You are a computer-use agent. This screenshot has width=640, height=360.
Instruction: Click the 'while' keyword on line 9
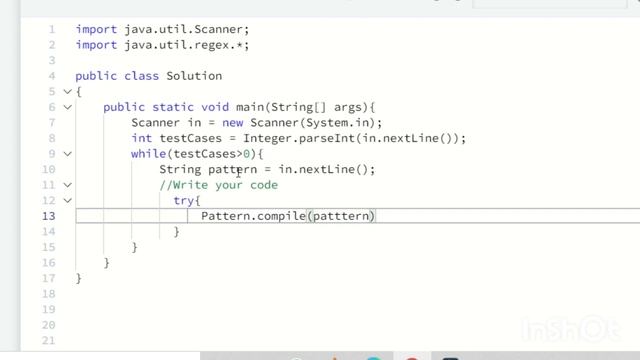click(149, 154)
